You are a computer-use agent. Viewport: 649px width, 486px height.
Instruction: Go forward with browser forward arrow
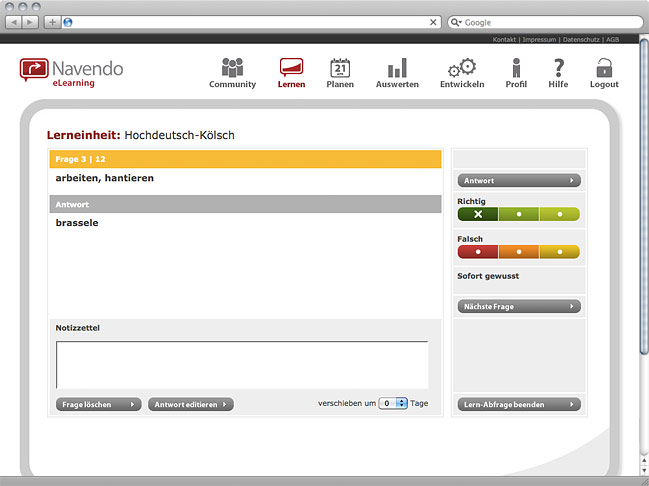tap(30, 22)
